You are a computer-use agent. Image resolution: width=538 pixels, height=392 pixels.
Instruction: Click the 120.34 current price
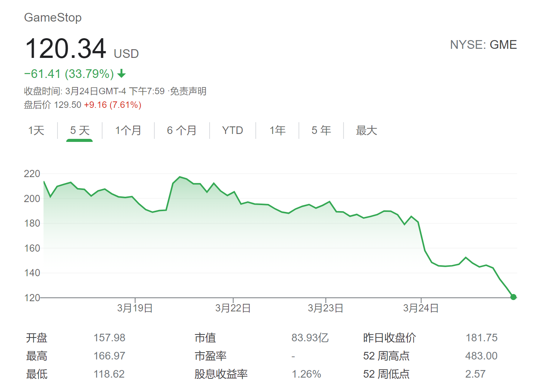pyautogui.click(x=65, y=48)
